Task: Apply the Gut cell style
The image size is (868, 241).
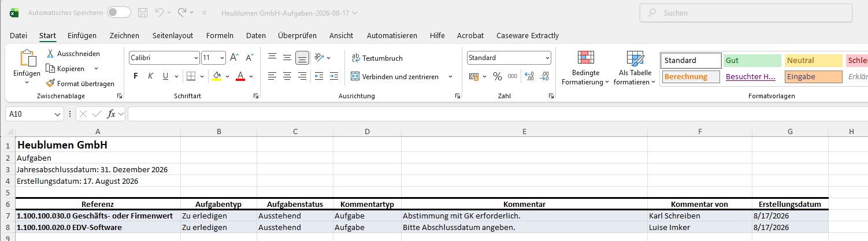Action: 752,60
